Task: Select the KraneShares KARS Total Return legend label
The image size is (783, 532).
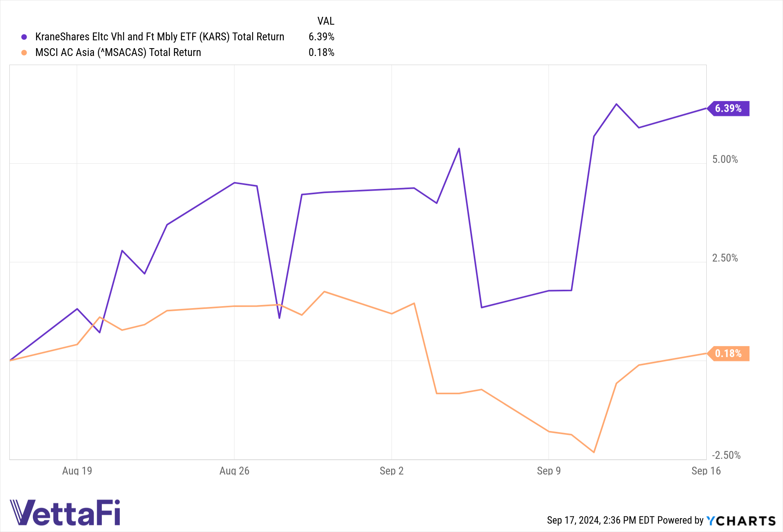Action: 160,37
